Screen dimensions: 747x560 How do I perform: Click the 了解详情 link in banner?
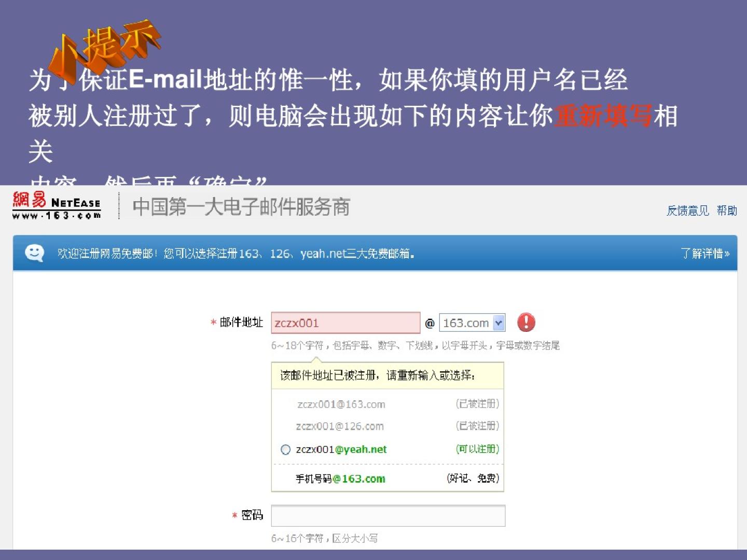coord(705,254)
